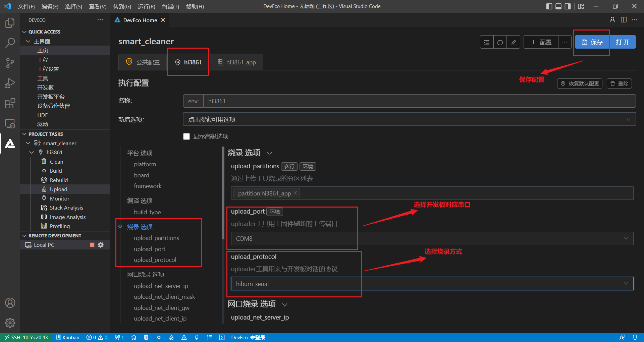Open the Explorer view in activity bar

(10, 23)
